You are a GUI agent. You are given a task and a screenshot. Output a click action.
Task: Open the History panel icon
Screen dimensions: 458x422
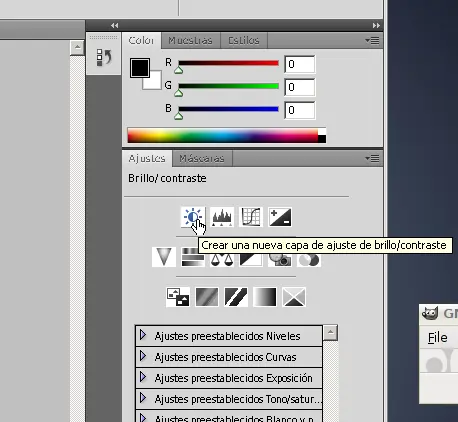(104, 57)
